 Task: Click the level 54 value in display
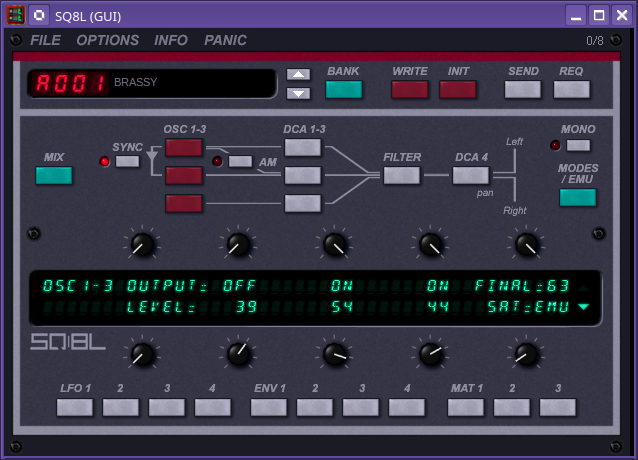(342, 307)
